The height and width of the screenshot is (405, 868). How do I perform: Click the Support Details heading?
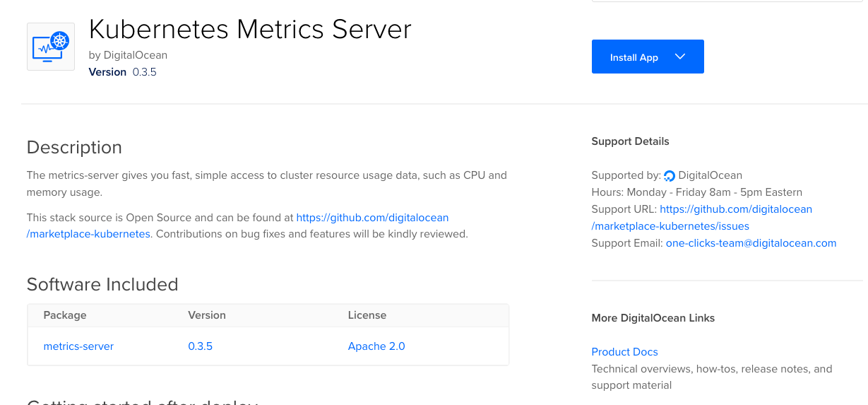coord(630,141)
